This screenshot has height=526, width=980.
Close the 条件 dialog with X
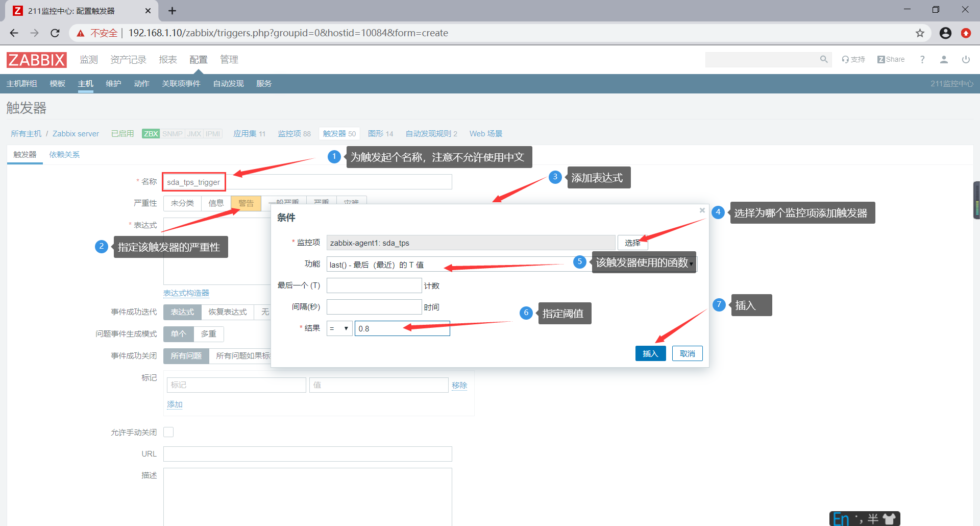pyautogui.click(x=702, y=210)
